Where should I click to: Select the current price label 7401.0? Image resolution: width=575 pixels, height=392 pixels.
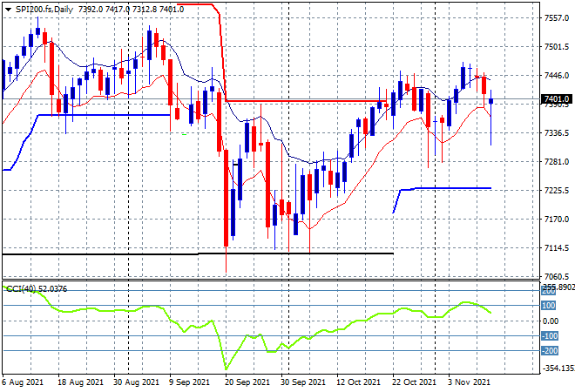coord(557,99)
